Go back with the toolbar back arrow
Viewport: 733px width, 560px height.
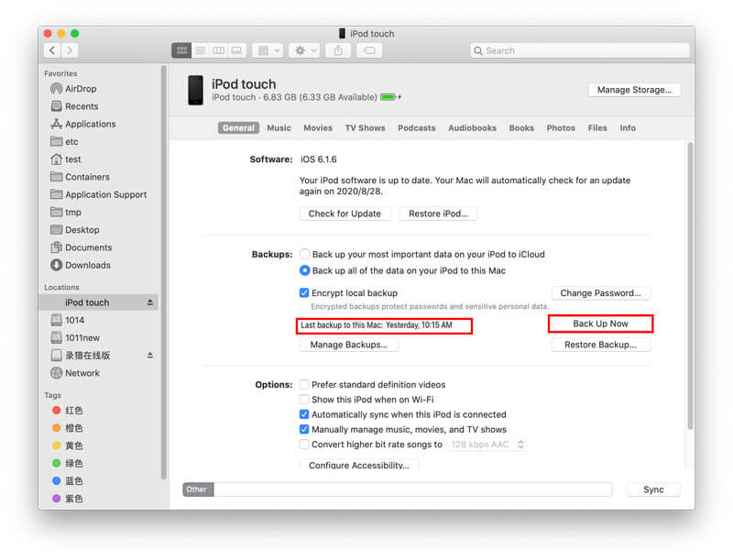coord(52,50)
